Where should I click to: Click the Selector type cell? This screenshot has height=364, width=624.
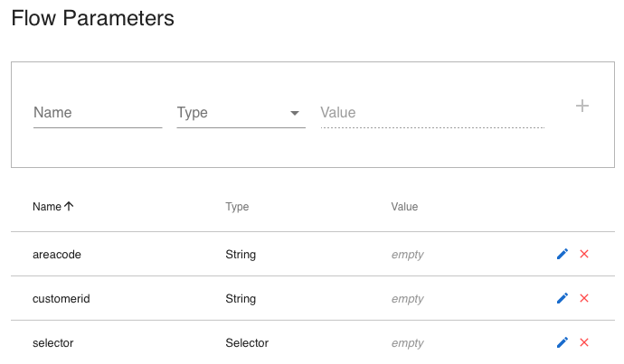click(247, 342)
